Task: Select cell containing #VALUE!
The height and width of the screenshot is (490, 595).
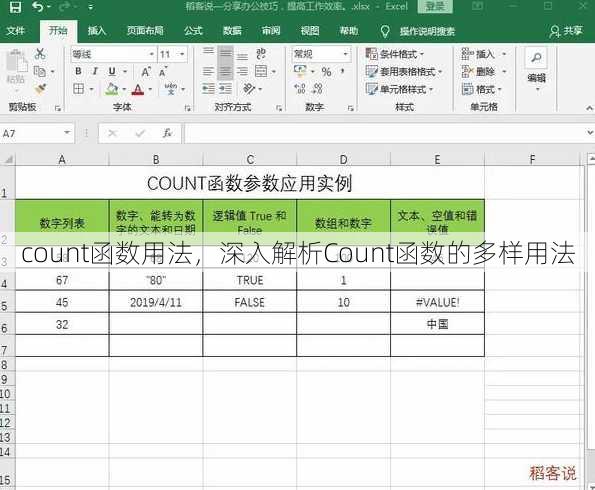Action: coord(438,302)
